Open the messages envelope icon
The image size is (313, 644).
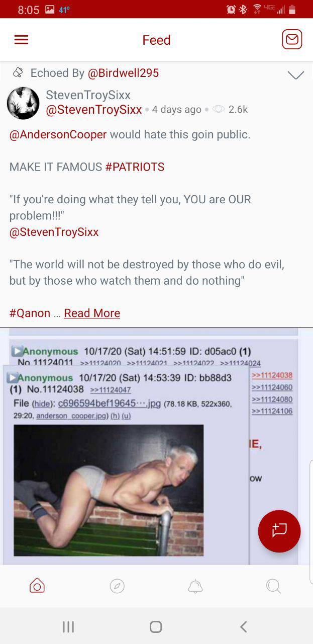(292, 40)
